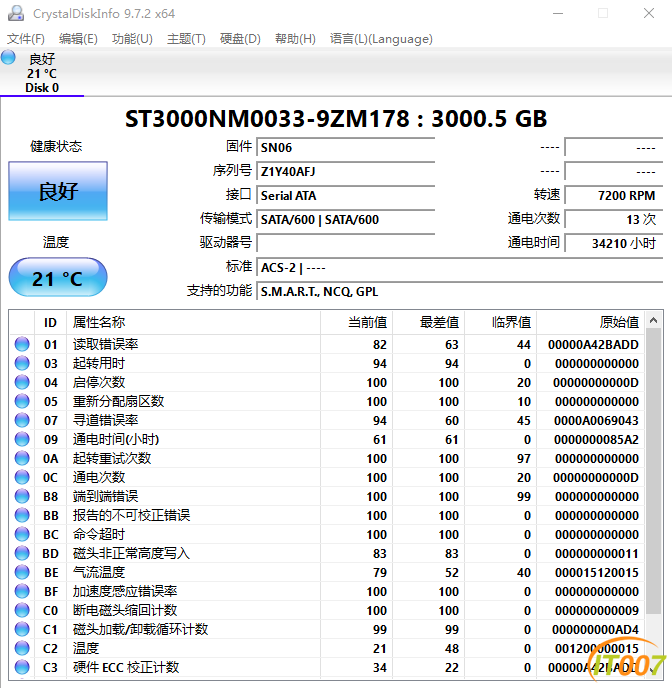Click the blue status orb for Disk 0
Screen dimensions: 672x688
[9, 58]
